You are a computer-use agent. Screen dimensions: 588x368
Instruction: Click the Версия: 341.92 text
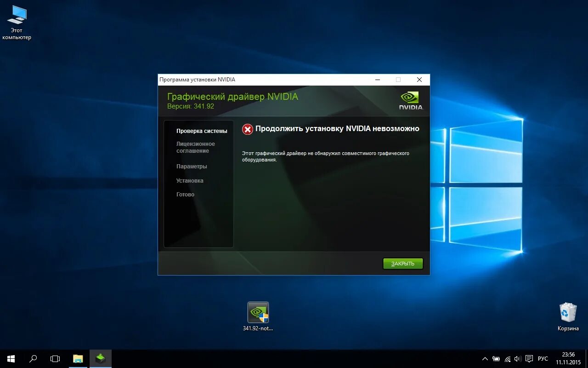[191, 106]
